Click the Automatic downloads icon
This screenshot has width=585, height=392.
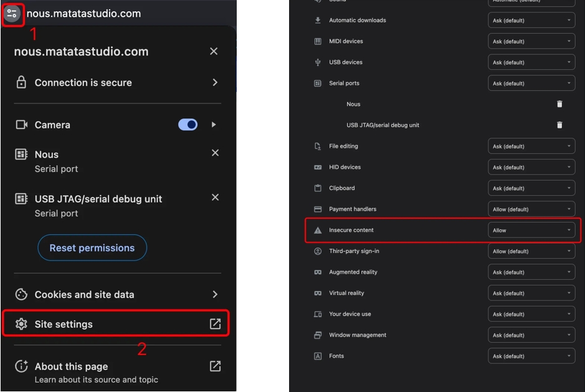click(x=318, y=20)
